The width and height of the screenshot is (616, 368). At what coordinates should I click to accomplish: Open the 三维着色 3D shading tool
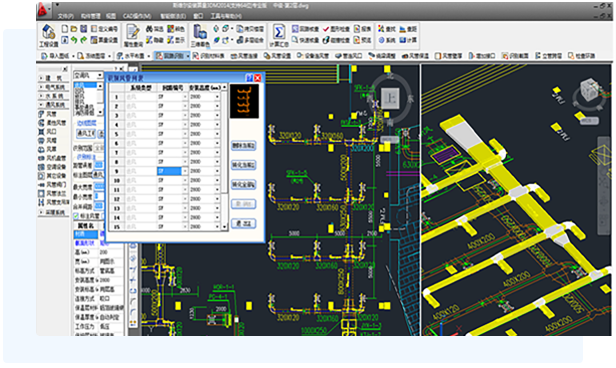coord(200,35)
